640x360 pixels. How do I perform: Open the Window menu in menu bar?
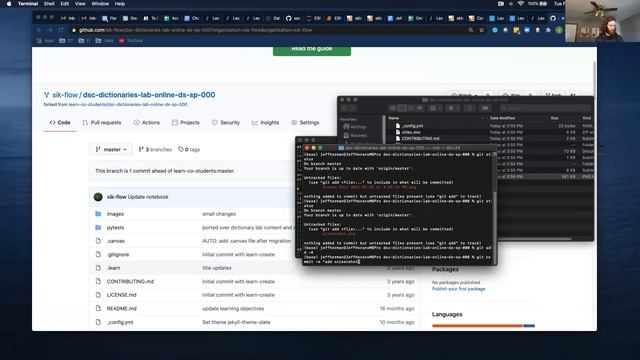coord(100,4)
